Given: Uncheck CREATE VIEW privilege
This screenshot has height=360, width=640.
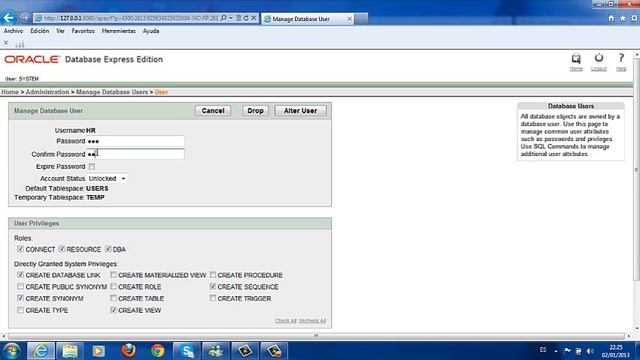Looking at the screenshot, I should (113, 310).
